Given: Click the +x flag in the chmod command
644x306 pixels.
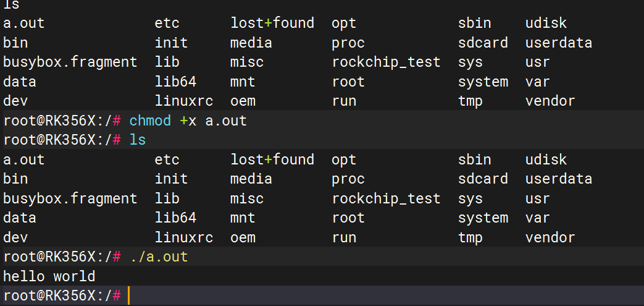Looking at the screenshot, I should point(188,121).
